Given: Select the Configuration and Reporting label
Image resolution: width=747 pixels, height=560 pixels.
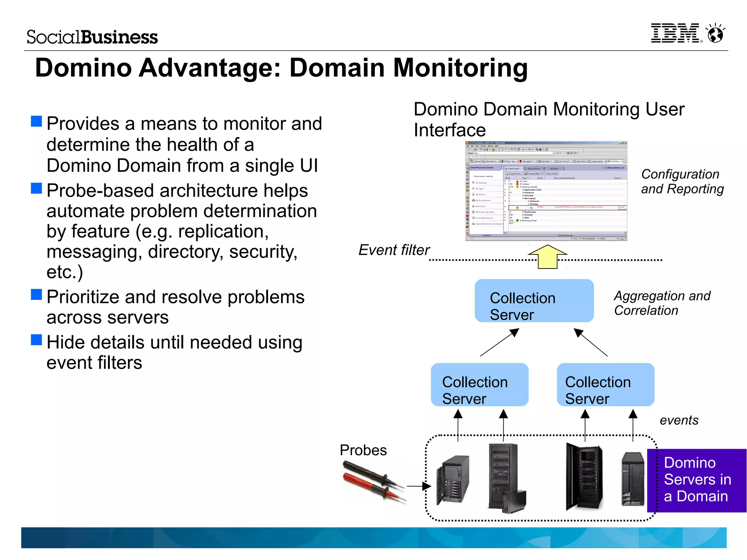Looking at the screenshot, I should [682, 182].
